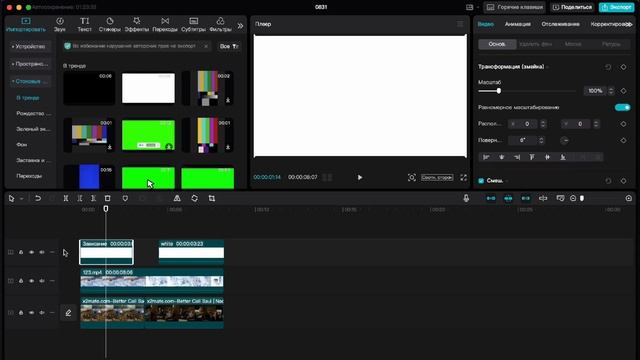The image size is (640, 360).
Task: Select the white stock clip thumbnail
Action: pyautogui.click(x=148, y=88)
